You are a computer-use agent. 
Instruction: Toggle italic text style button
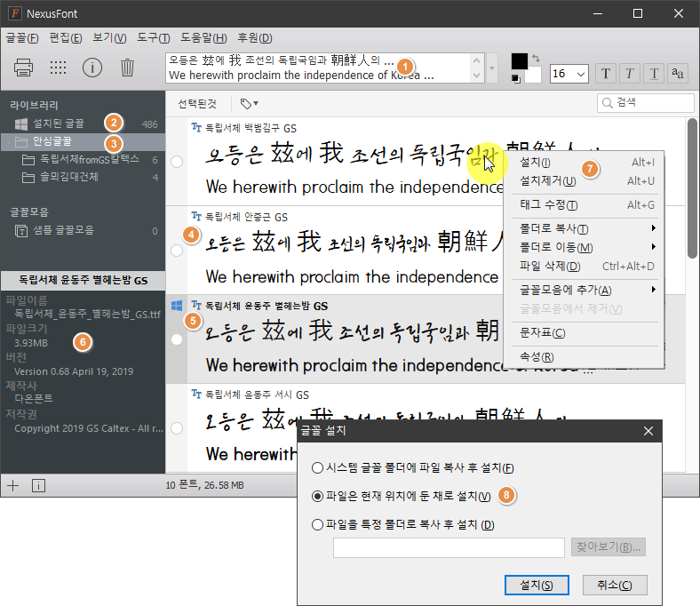tap(630, 73)
